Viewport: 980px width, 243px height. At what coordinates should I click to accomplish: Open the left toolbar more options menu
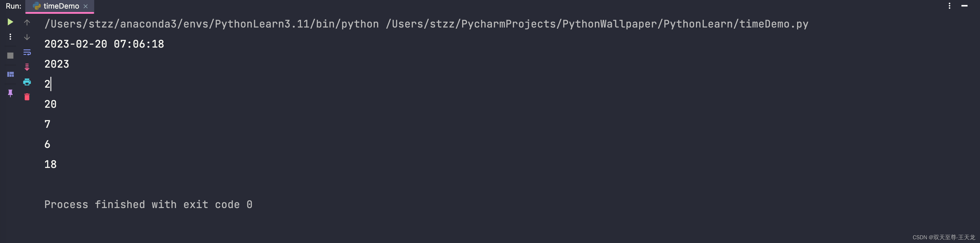point(10,37)
